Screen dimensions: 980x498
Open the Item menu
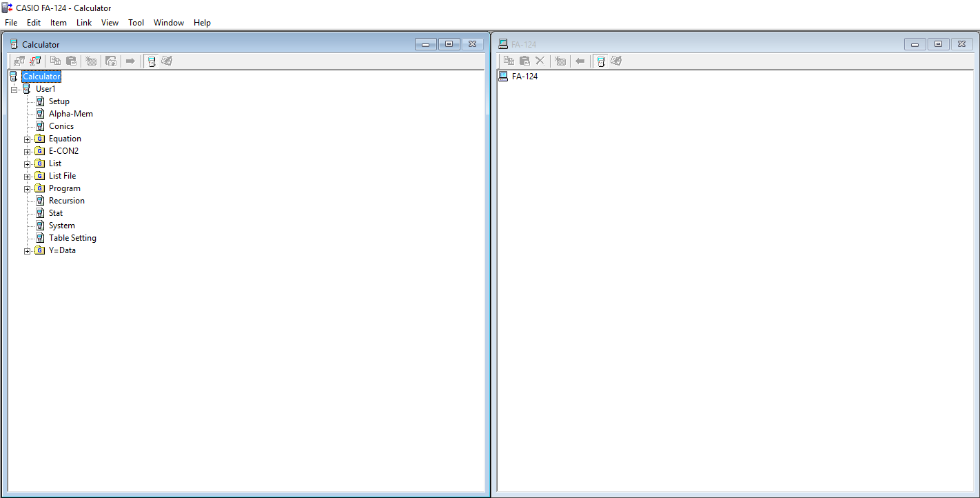[x=59, y=23]
